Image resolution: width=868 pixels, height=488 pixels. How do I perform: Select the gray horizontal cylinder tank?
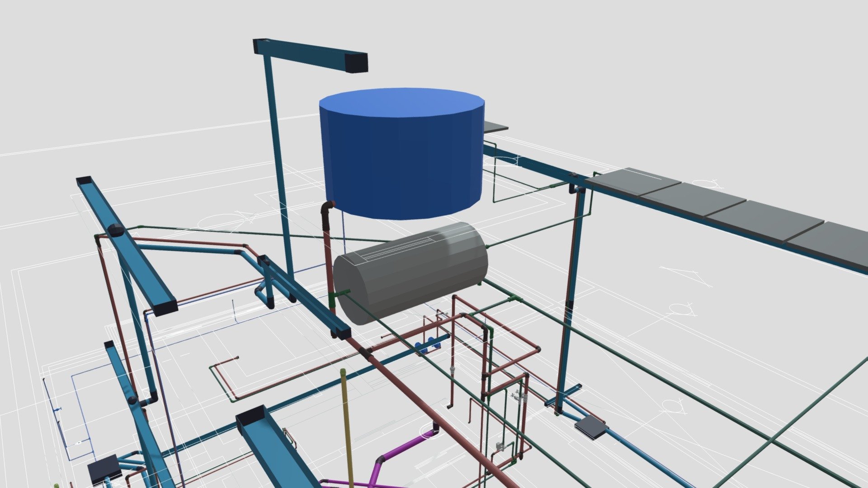[x=410, y=272]
